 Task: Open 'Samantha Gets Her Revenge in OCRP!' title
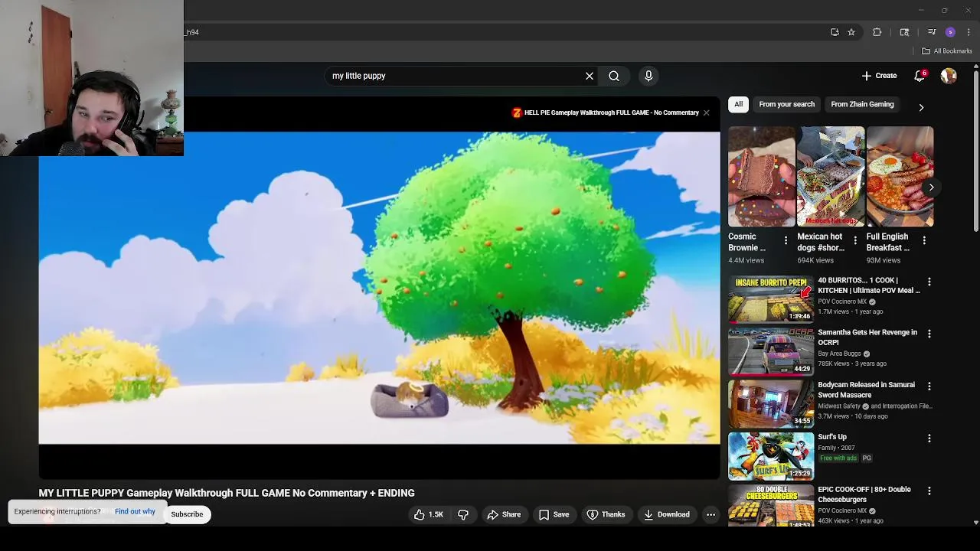pos(867,337)
